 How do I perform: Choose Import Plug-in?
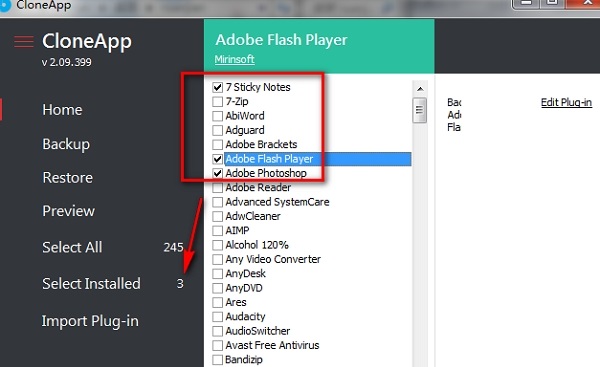tap(90, 321)
